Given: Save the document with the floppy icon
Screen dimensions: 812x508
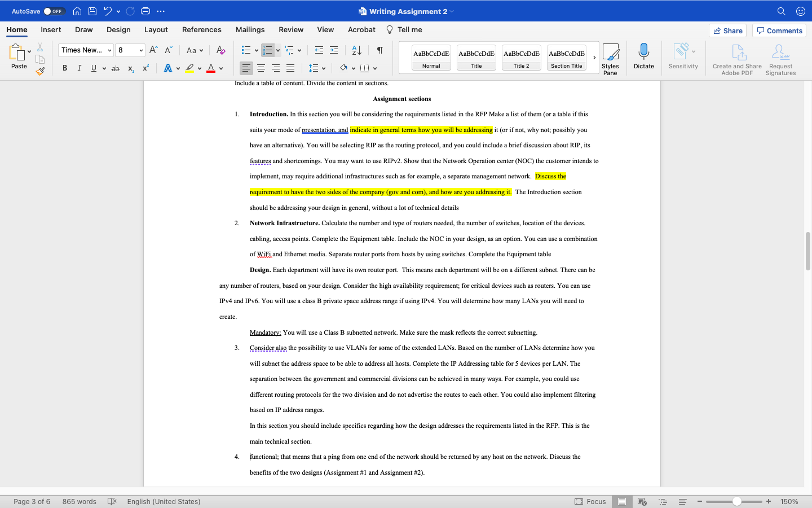Looking at the screenshot, I should click(x=92, y=11).
